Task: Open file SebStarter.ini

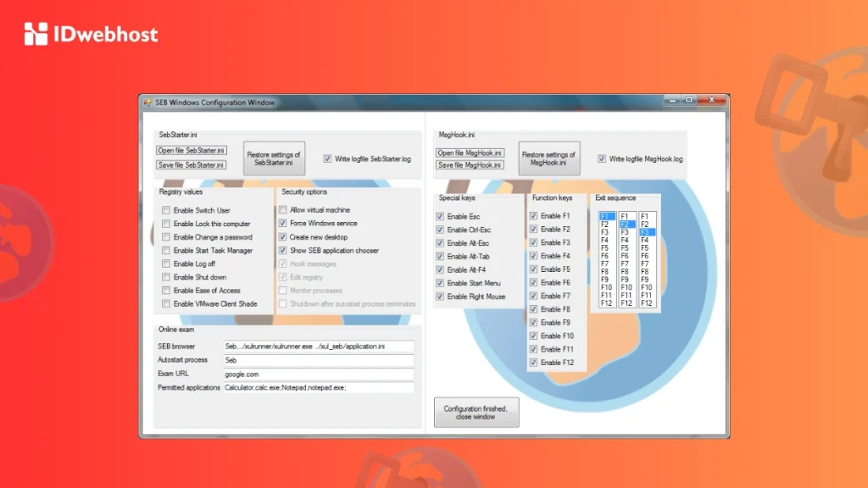Action: 191,151
